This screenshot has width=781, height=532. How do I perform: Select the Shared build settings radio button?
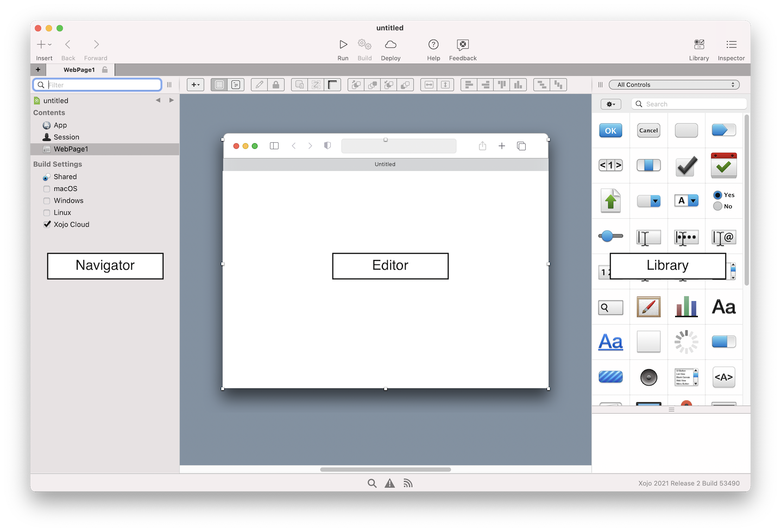click(x=46, y=176)
